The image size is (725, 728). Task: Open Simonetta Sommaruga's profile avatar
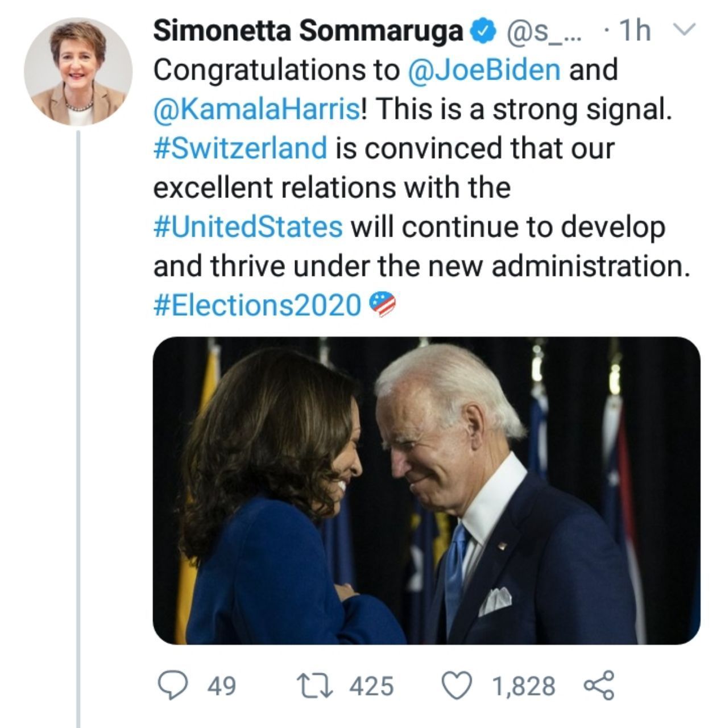click(x=78, y=72)
